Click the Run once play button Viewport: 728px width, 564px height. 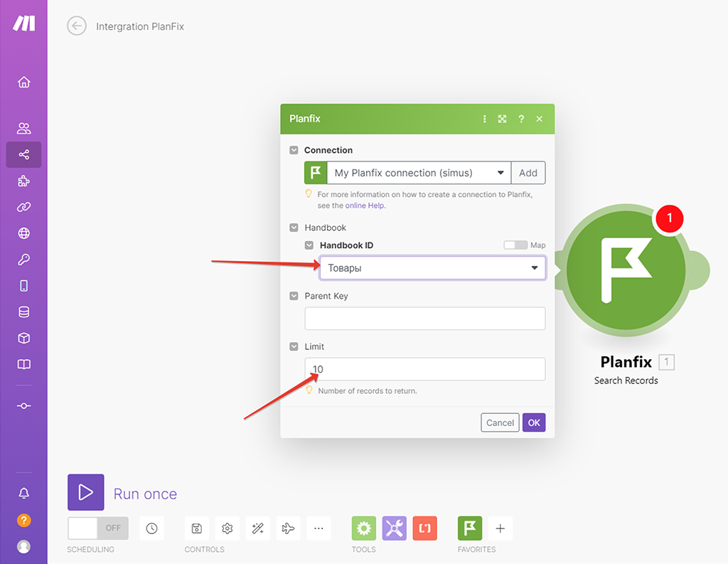tap(86, 492)
